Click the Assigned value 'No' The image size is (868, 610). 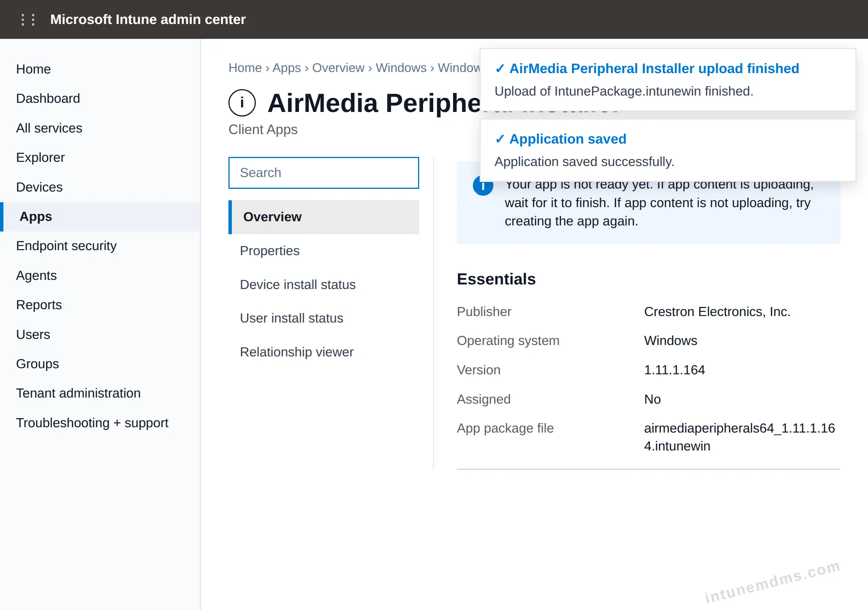(x=652, y=399)
